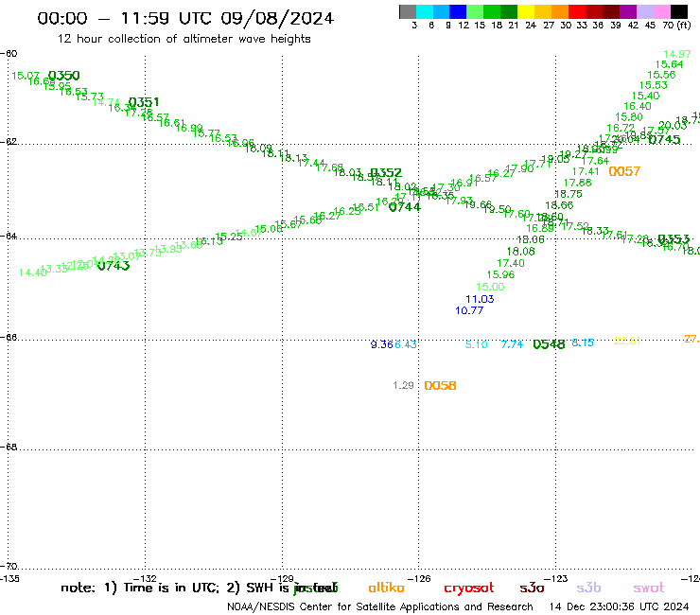Click the 17.40 wave height value
The height and width of the screenshot is (615, 700).
(x=511, y=263)
